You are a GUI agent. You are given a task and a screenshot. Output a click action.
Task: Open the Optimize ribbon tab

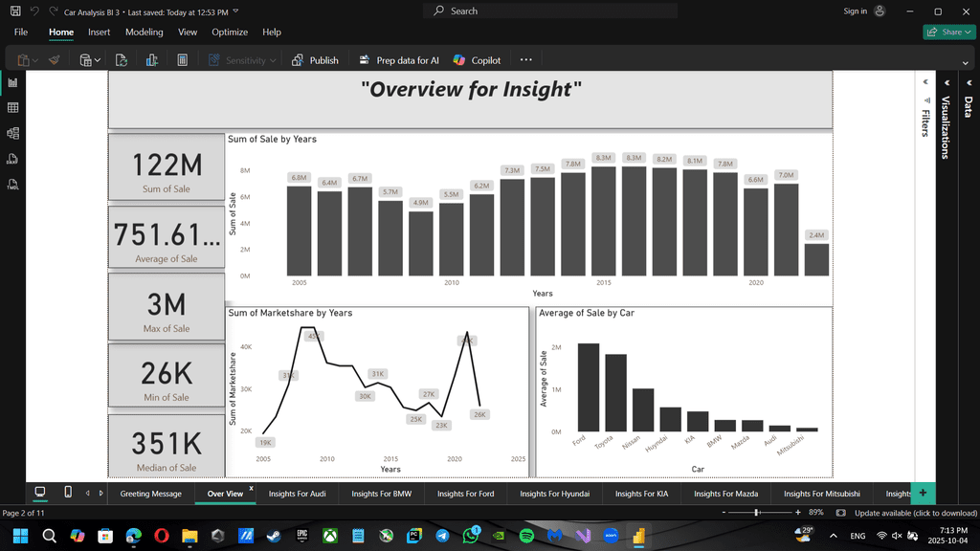point(230,33)
